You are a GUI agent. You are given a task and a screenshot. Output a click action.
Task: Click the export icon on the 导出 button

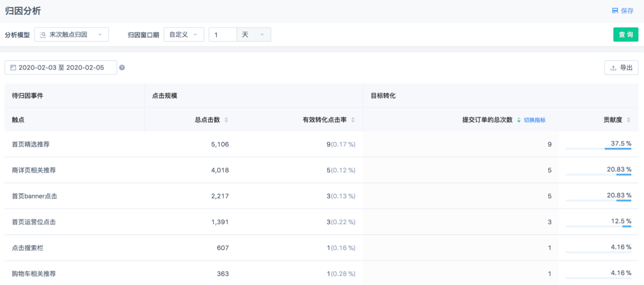[x=612, y=67]
